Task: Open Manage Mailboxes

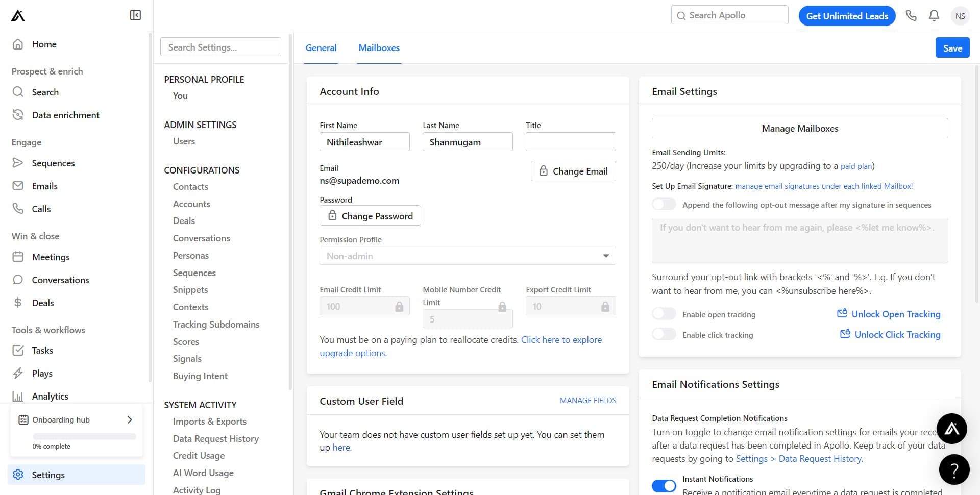Action: click(x=799, y=128)
